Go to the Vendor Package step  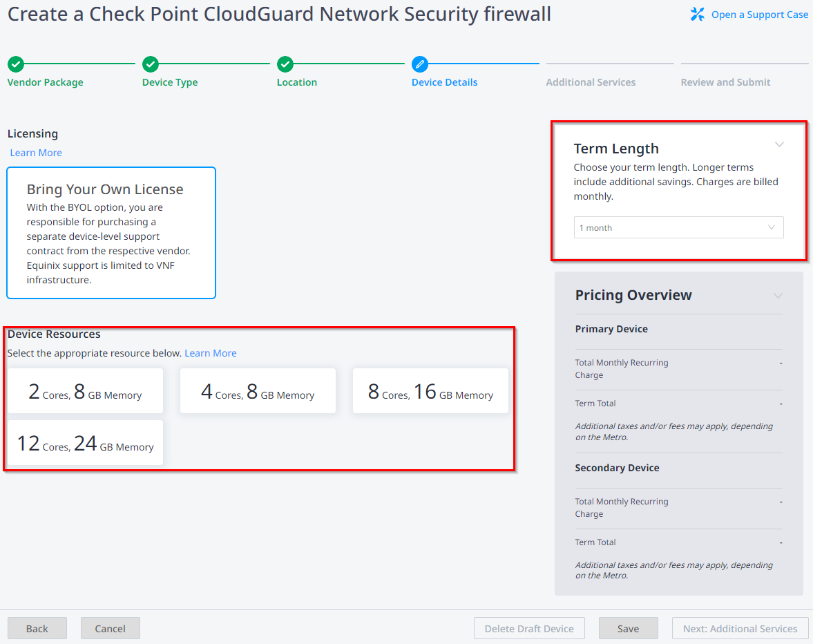pyautogui.click(x=45, y=82)
